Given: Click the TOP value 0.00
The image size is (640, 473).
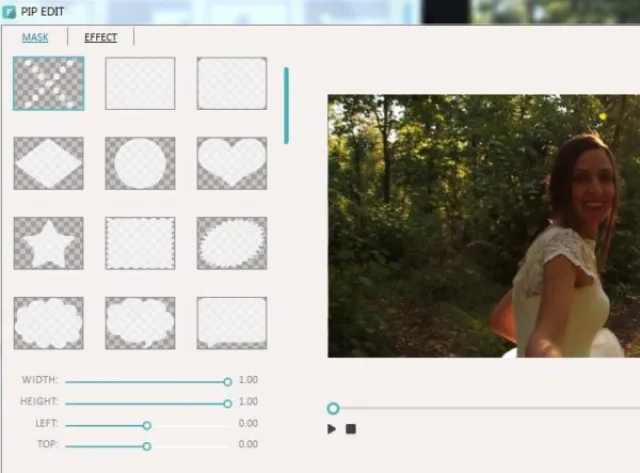Looking at the screenshot, I should click(248, 444).
